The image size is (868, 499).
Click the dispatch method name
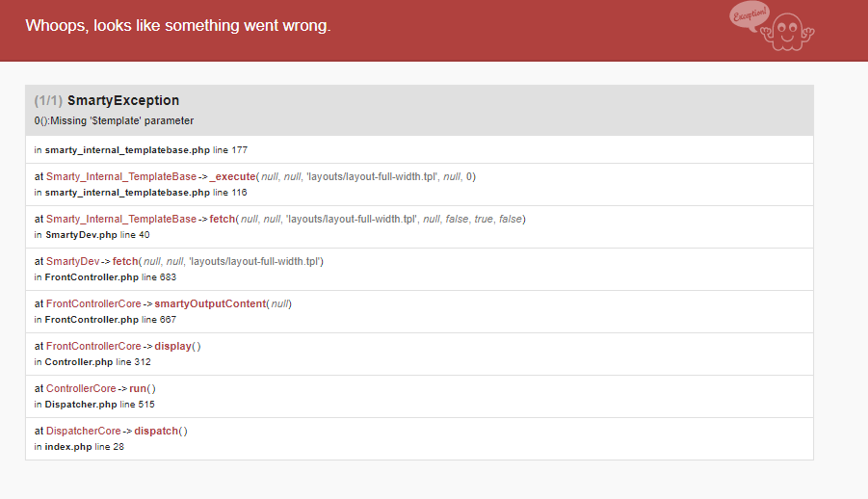156,431
